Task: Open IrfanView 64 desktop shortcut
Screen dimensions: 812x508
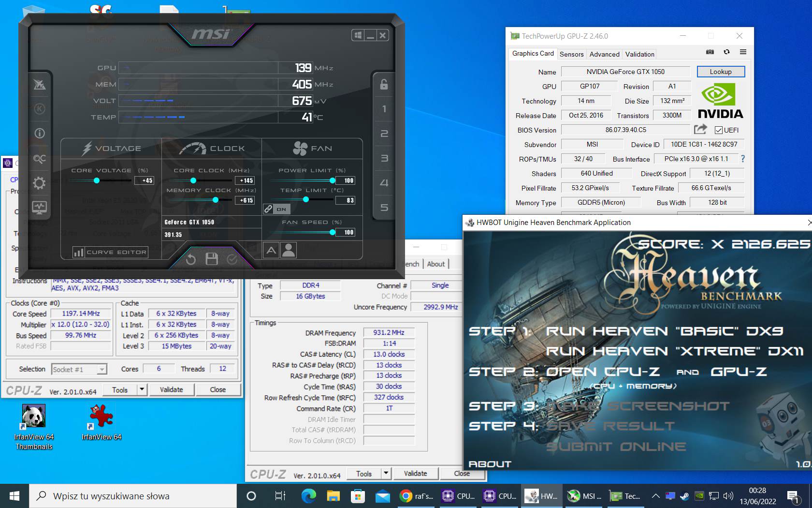Action: pyautogui.click(x=101, y=422)
